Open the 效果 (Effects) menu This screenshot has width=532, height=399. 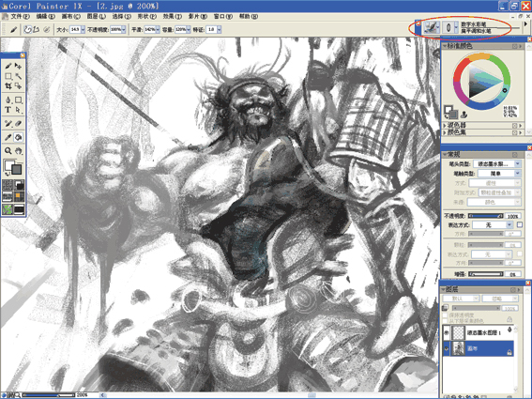pyautogui.click(x=172, y=16)
